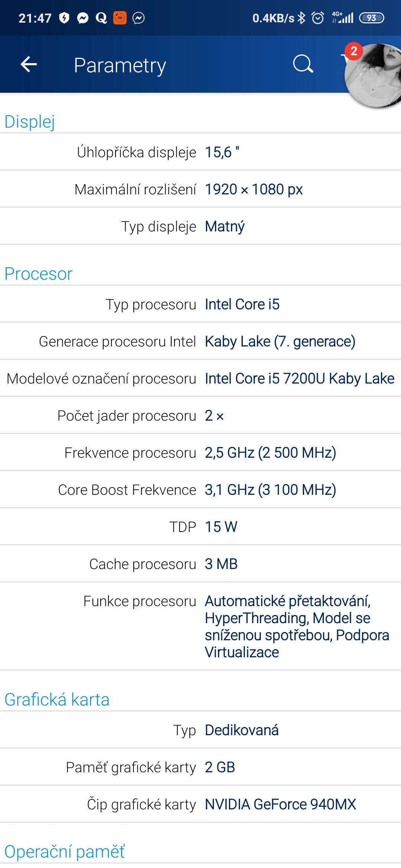This screenshot has width=401, height=868.
Task: Tap the Matný display type value
Action: pyautogui.click(x=225, y=226)
